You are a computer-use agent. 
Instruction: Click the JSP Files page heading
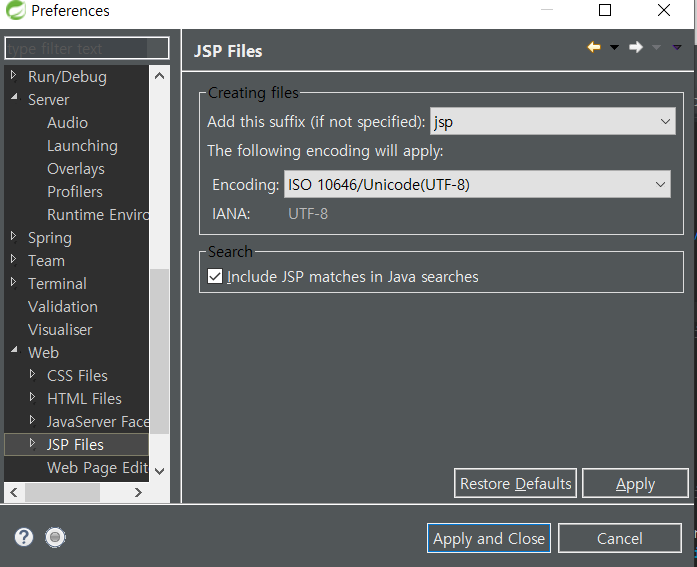pyautogui.click(x=228, y=51)
